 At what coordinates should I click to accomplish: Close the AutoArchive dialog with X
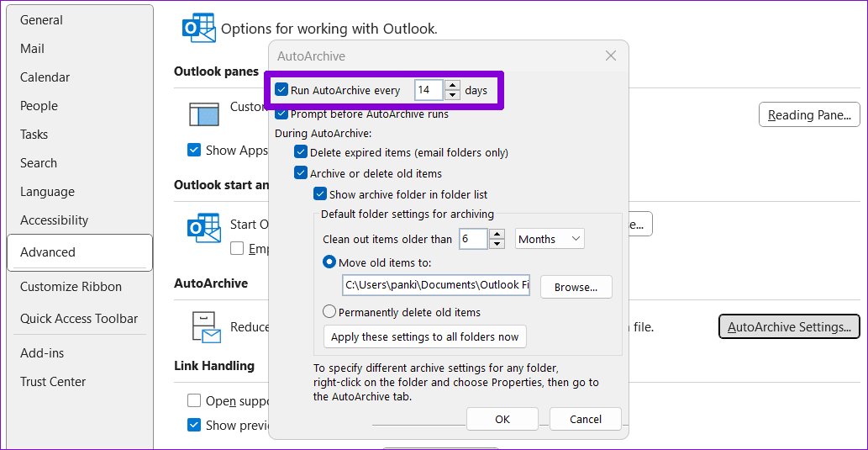coord(611,56)
